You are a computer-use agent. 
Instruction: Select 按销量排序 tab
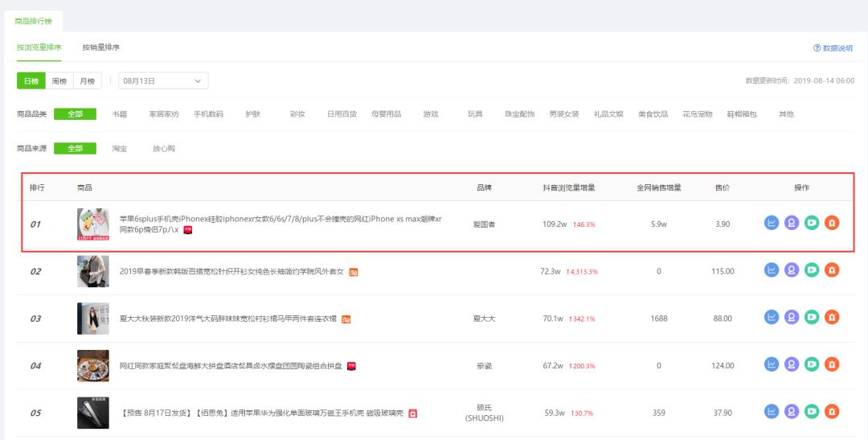click(101, 47)
